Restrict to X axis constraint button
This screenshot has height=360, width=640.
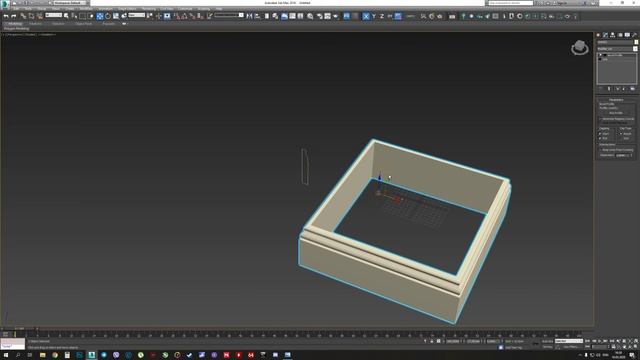pyautogui.click(x=366, y=16)
